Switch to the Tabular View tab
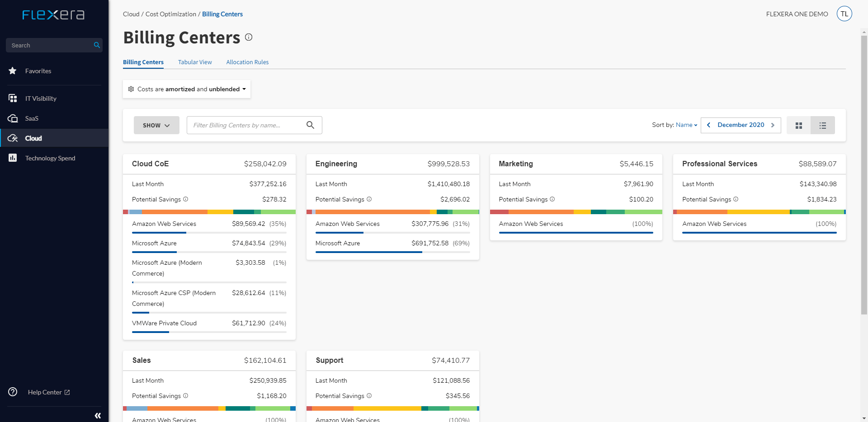Viewport: 868px width, 422px height. (x=195, y=62)
